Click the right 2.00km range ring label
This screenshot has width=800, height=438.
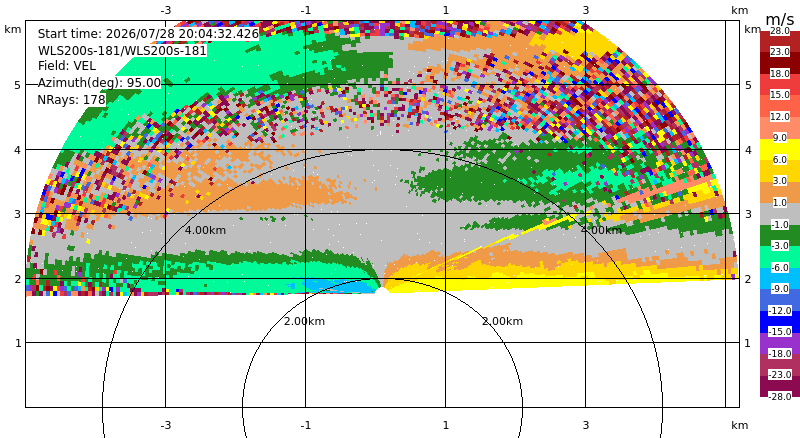(x=503, y=321)
